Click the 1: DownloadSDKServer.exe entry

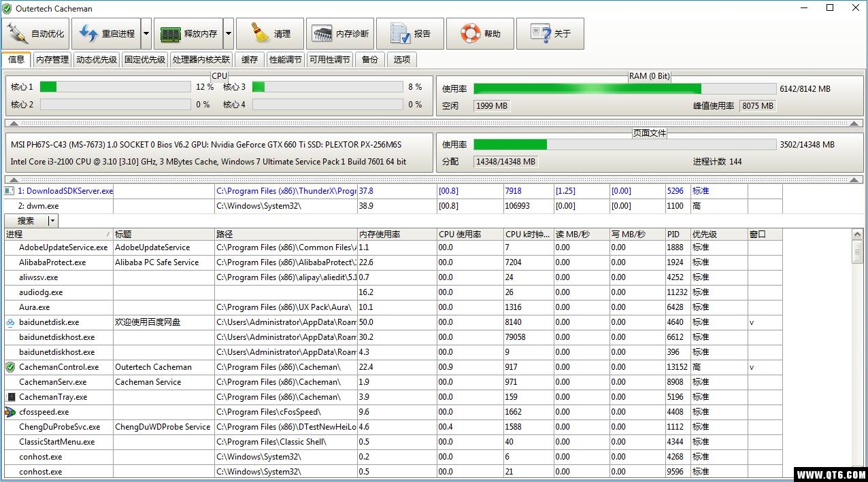pos(393,191)
